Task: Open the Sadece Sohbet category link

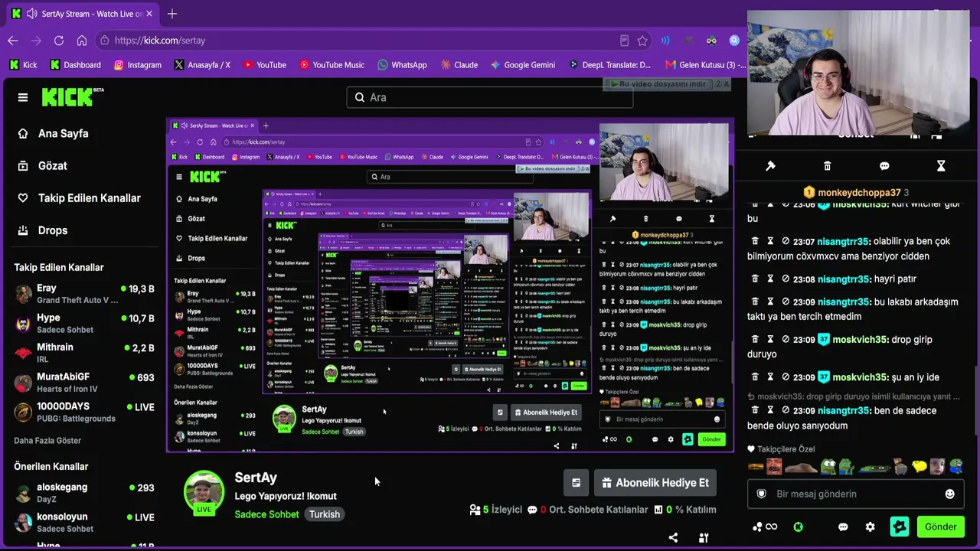Action: tap(266, 514)
